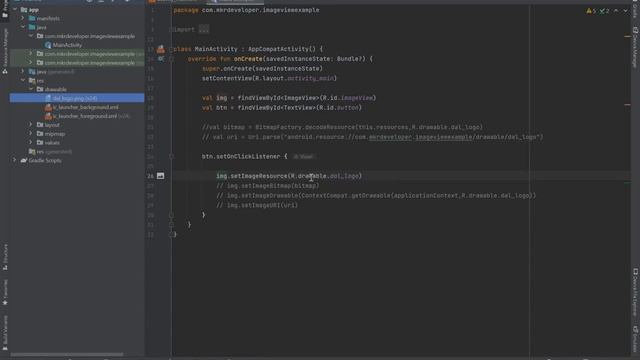
Task: Click the override gutter icon beside onCreate
Action: pos(161,59)
